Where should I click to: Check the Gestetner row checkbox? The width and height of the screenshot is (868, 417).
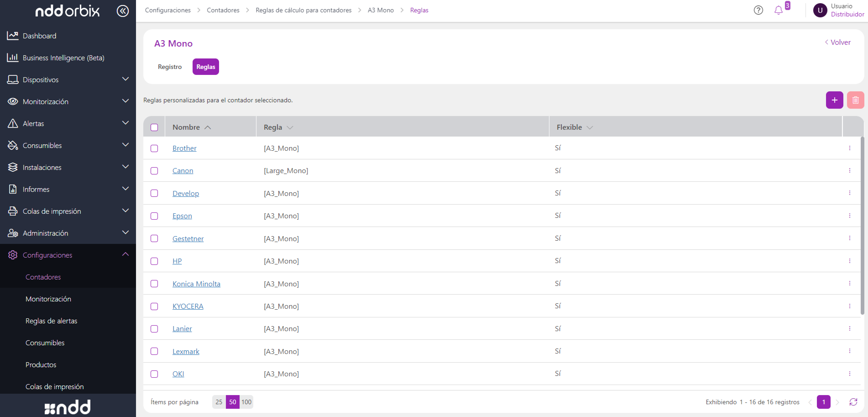tap(154, 238)
